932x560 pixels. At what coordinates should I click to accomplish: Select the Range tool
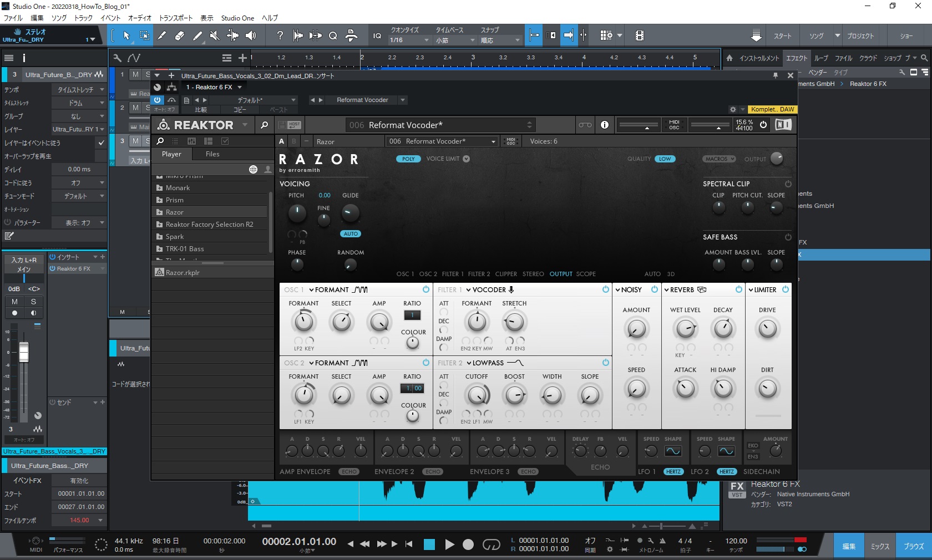144,35
